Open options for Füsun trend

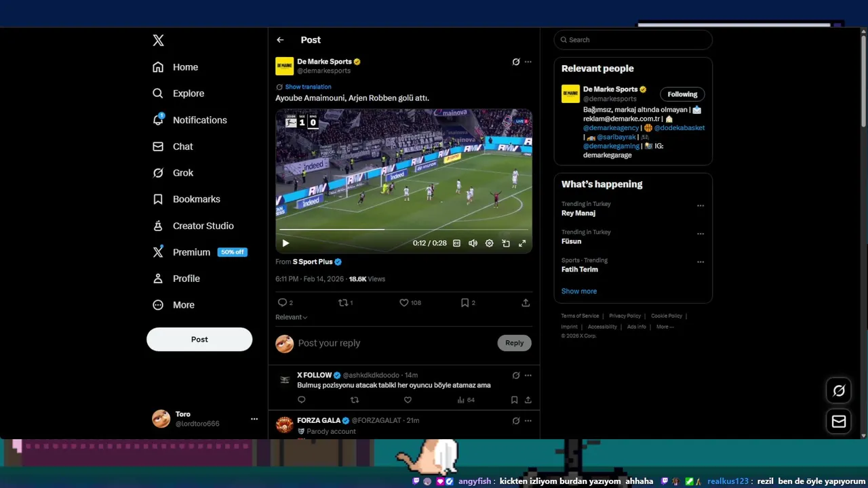[701, 235]
